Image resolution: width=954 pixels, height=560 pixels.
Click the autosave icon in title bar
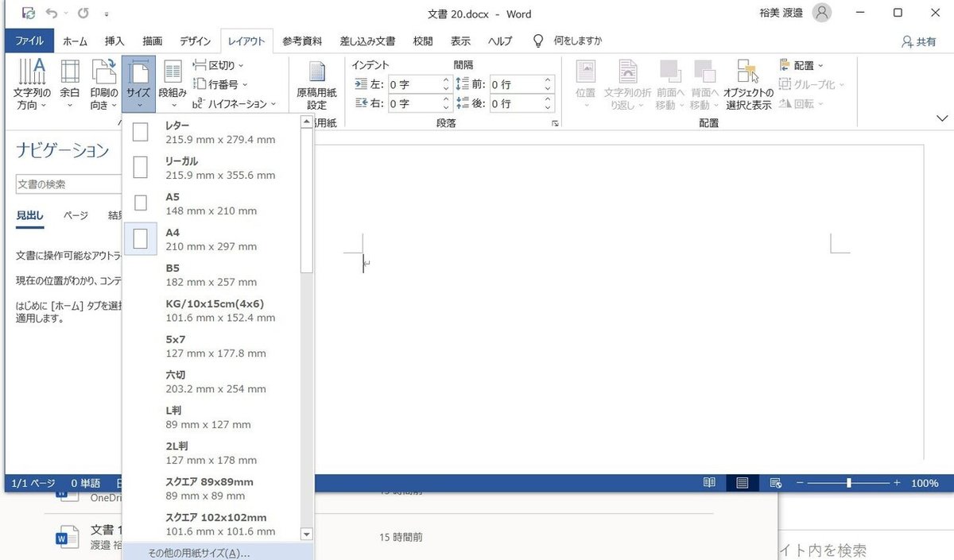(x=28, y=14)
